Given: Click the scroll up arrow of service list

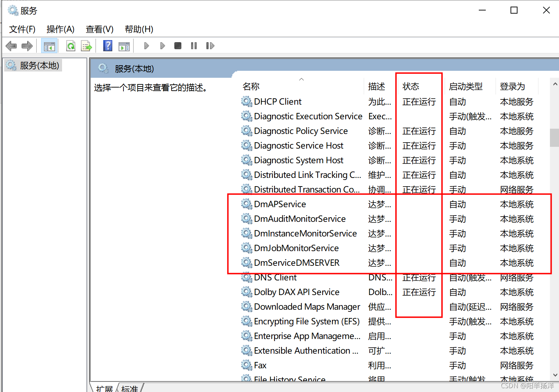Looking at the screenshot, I should pos(555,84).
